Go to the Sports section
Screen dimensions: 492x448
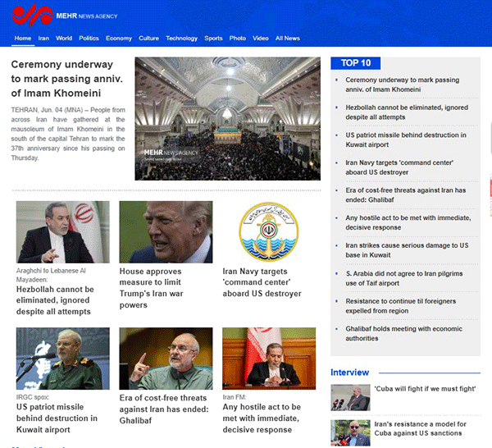pos(213,39)
